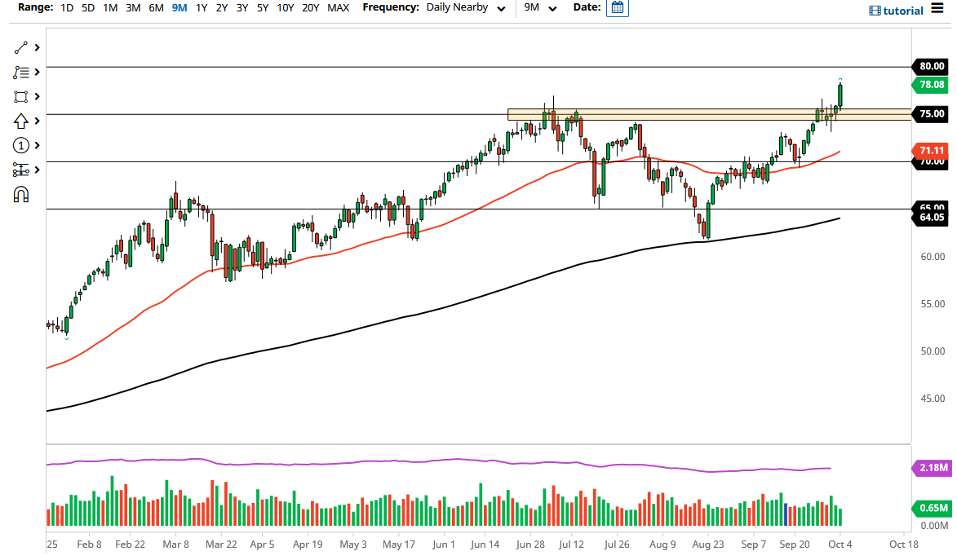Click the MAX range button

[338, 7]
